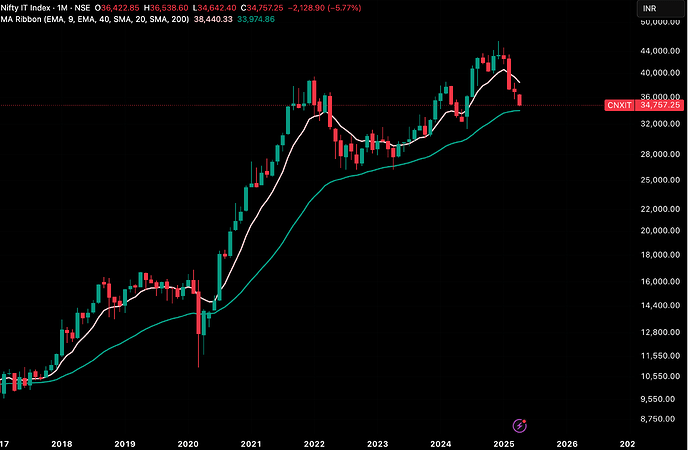Screen dimensions: 690x450
Task: Click the Nifty IT Index symbol title
Action: pos(26,8)
